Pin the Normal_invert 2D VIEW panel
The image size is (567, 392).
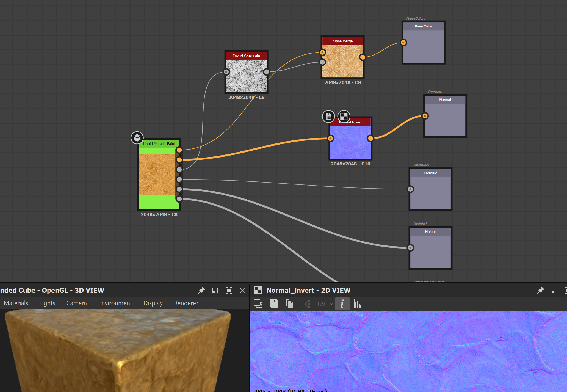[541, 290]
